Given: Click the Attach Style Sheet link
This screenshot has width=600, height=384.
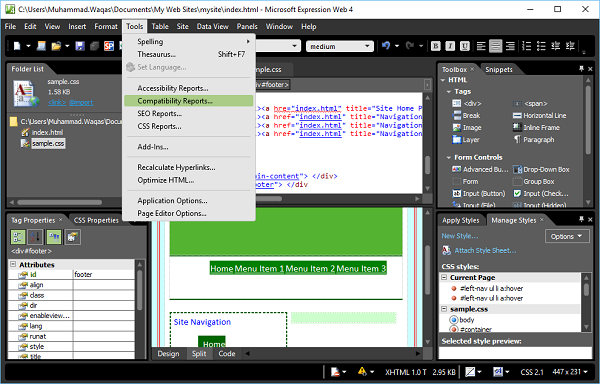Looking at the screenshot, I should click(485, 251).
